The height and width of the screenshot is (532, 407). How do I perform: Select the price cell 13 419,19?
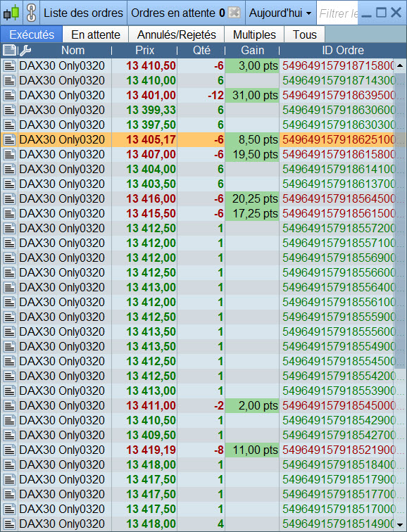click(x=144, y=450)
